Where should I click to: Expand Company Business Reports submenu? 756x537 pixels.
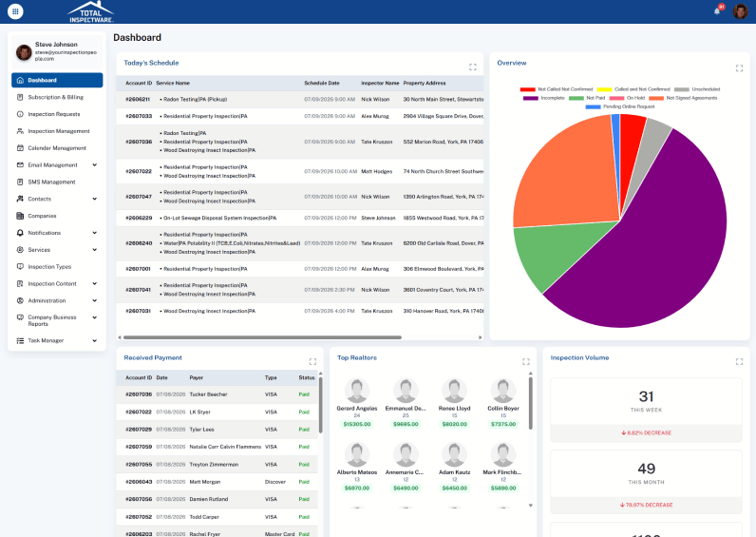(x=95, y=317)
